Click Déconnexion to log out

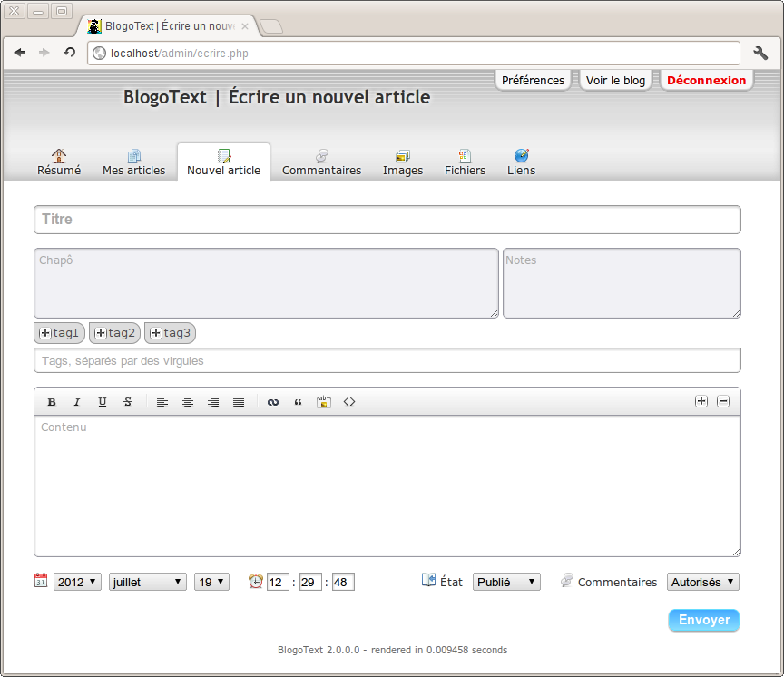coord(706,80)
